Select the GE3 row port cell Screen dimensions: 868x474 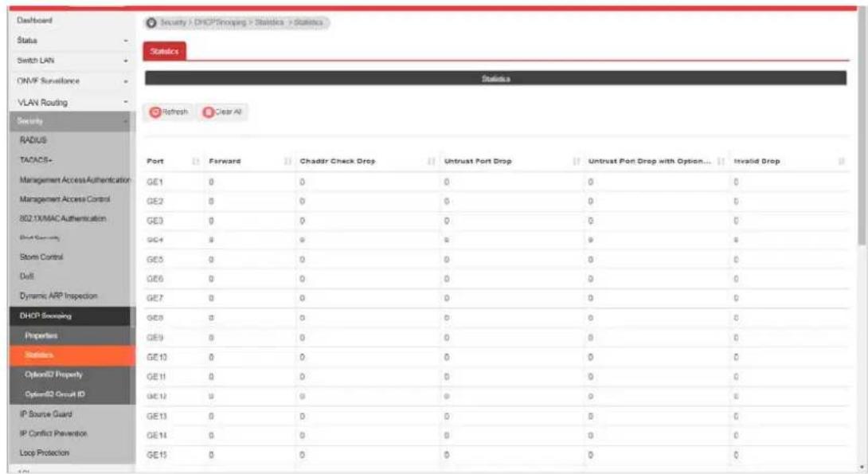click(154, 221)
